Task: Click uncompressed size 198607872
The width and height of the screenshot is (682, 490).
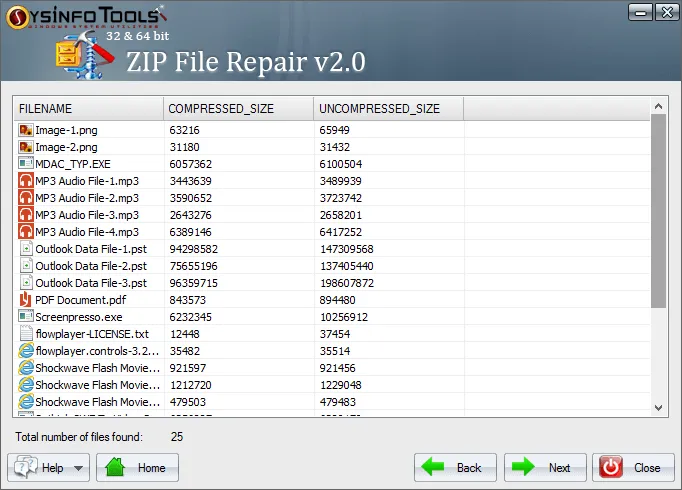Action: click(x=347, y=283)
